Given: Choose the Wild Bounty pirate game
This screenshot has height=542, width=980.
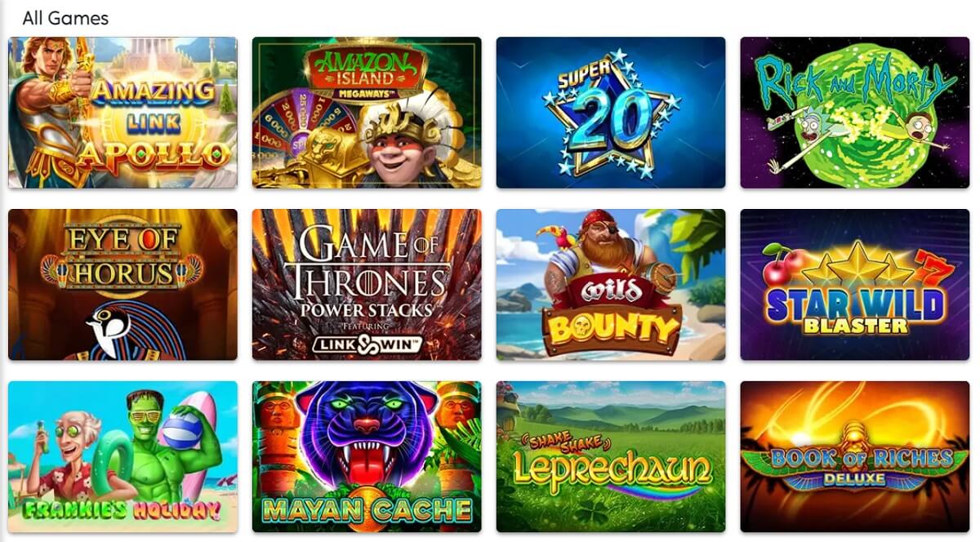Looking at the screenshot, I should [x=611, y=285].
